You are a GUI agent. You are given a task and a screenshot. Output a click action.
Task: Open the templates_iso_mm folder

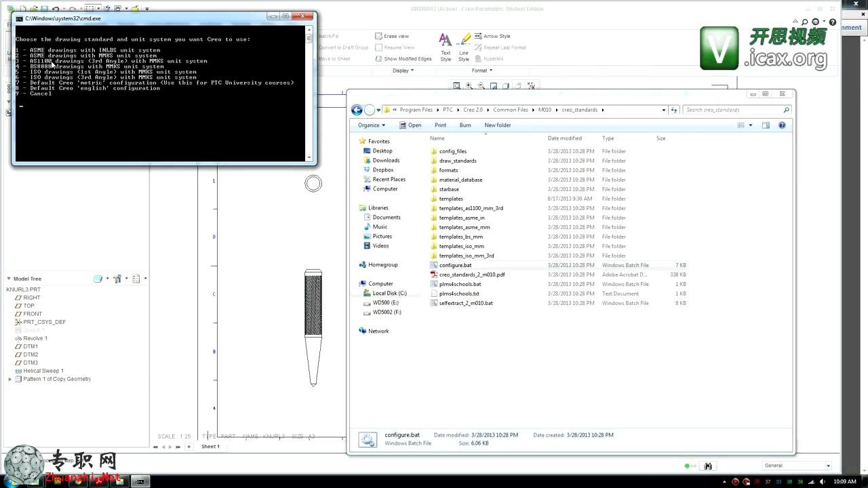461,246
